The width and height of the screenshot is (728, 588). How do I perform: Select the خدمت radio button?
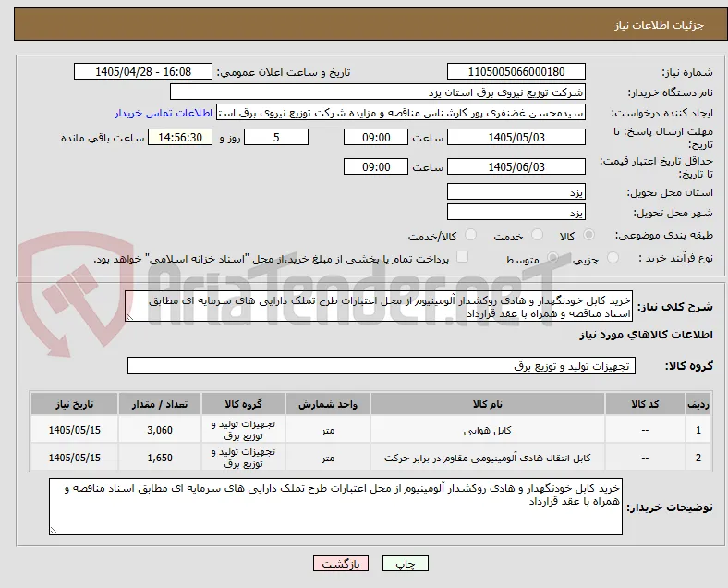537,235
